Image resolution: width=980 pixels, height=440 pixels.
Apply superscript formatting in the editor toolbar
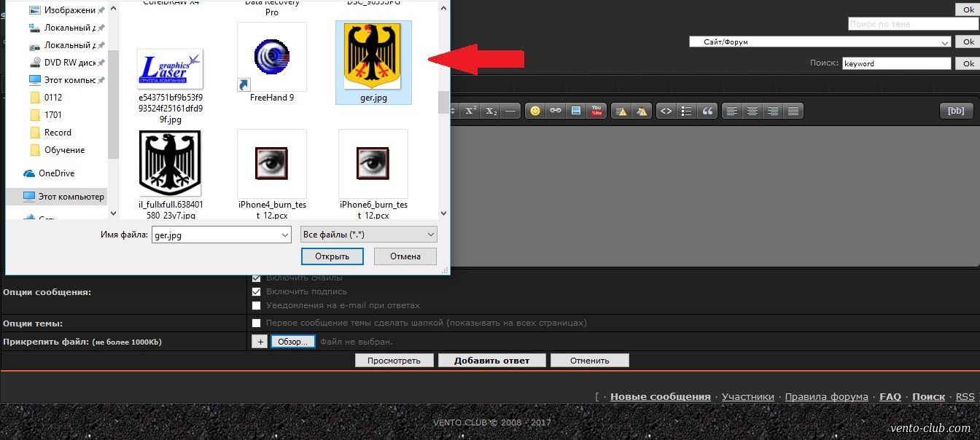click(x=471, y=111)
